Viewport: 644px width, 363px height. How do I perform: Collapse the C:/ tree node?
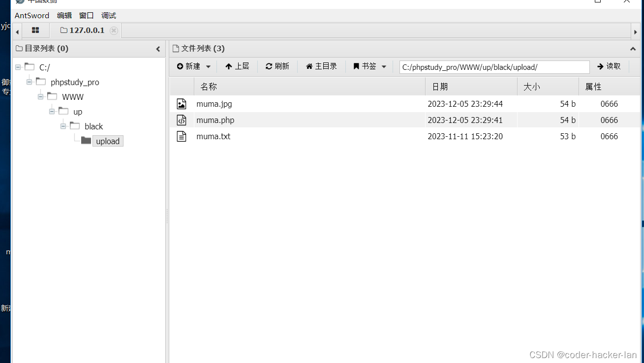pyautogui.click(x=18, y=67)
